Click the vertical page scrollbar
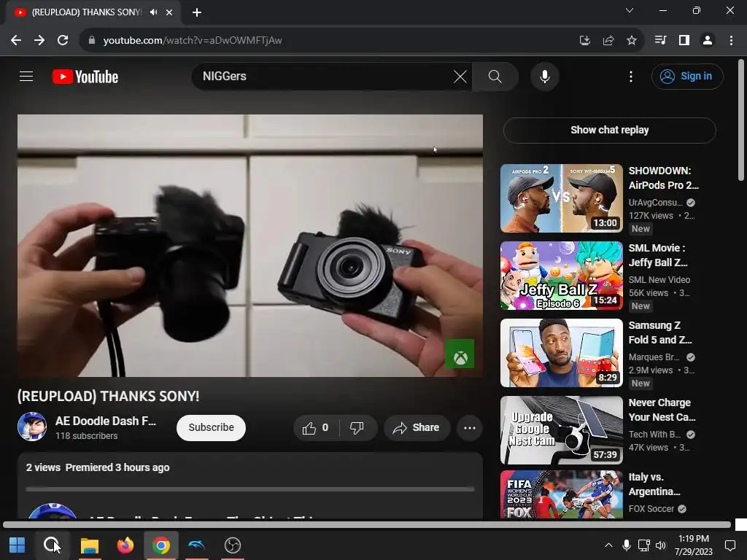This screenshot has width=747, height=560. (x=741, y=120)
